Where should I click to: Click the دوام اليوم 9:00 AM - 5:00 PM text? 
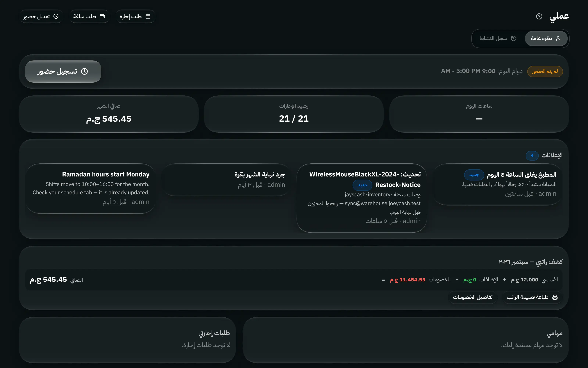click(x=482, y=71)
